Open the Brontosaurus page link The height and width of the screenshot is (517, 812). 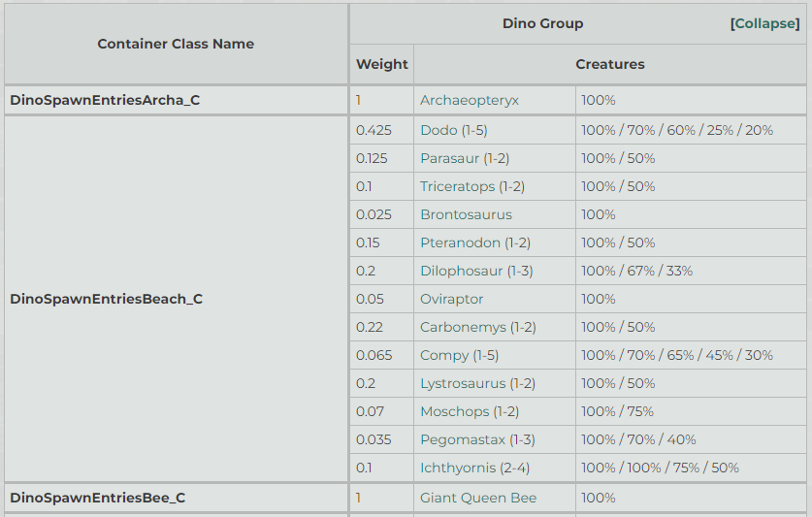tap(466, 214)
